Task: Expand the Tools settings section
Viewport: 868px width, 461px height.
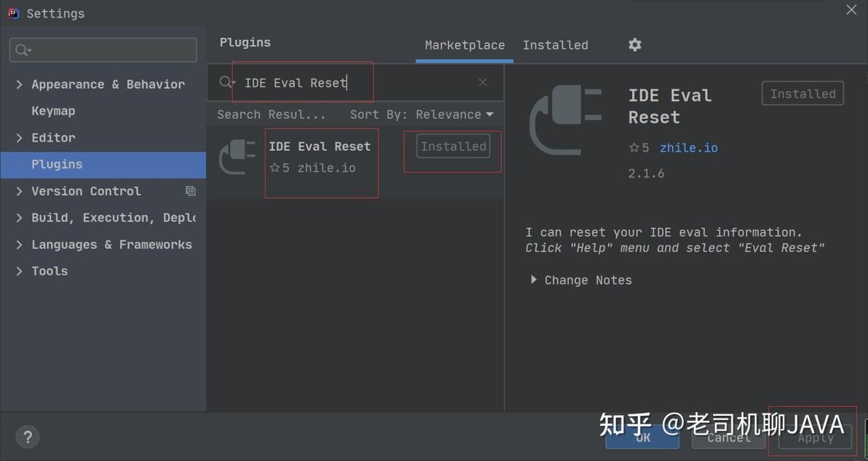Action: click(x=20, y=271)
